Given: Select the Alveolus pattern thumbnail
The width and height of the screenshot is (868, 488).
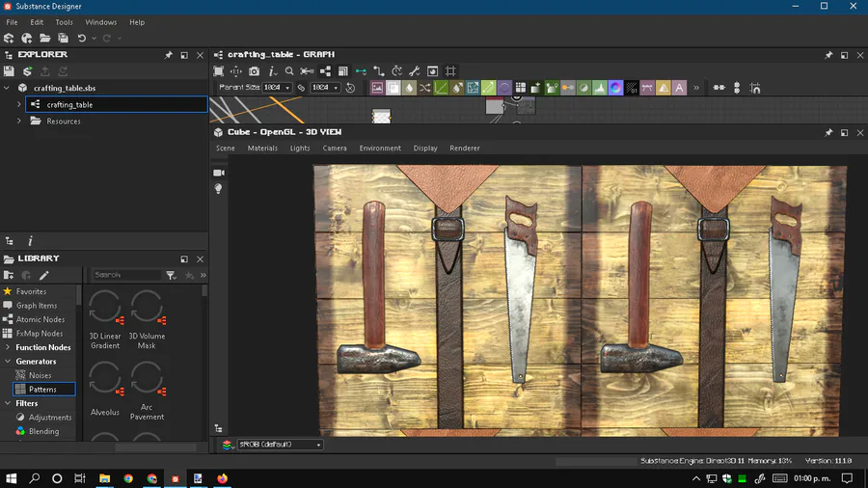Looking at the screenshot, I should 105,382.
